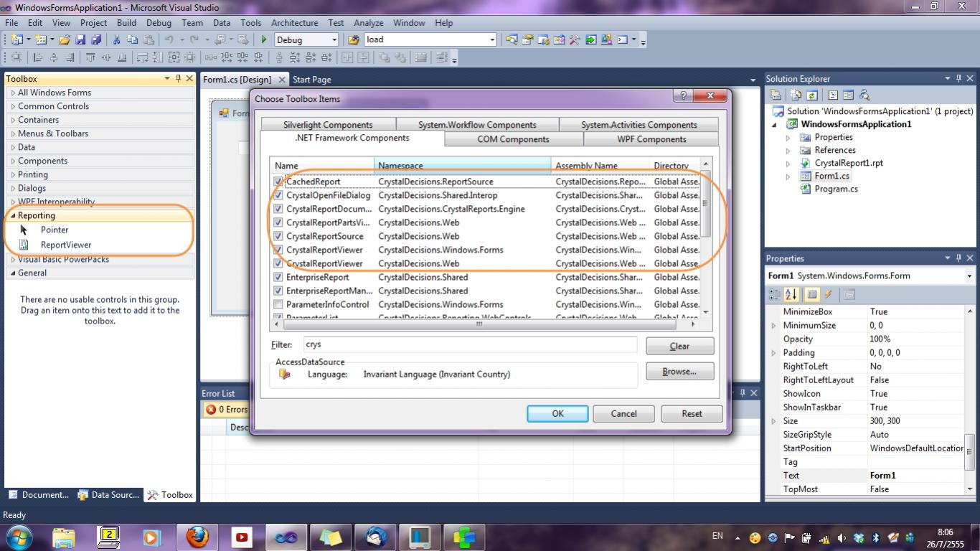Toggle CrystalReportViewer Windows.Forms checkbox
Screen dimensions: 980x551
(278, 250)
